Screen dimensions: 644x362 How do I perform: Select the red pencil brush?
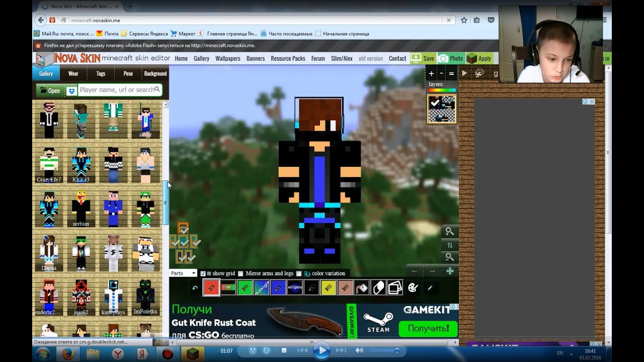[211, 288]
